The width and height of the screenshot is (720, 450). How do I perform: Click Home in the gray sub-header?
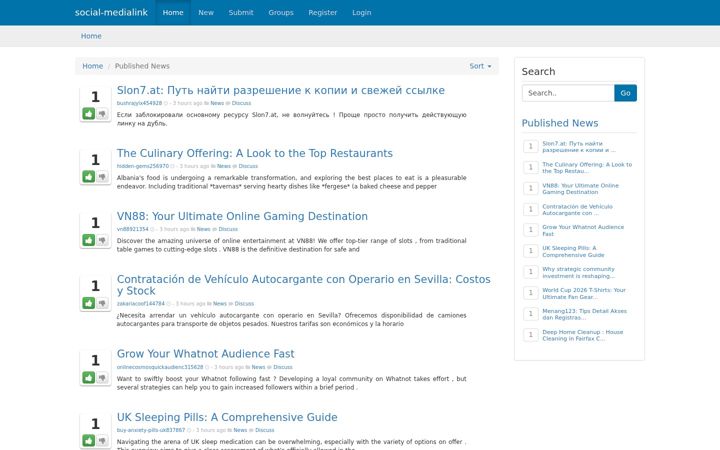91,36
